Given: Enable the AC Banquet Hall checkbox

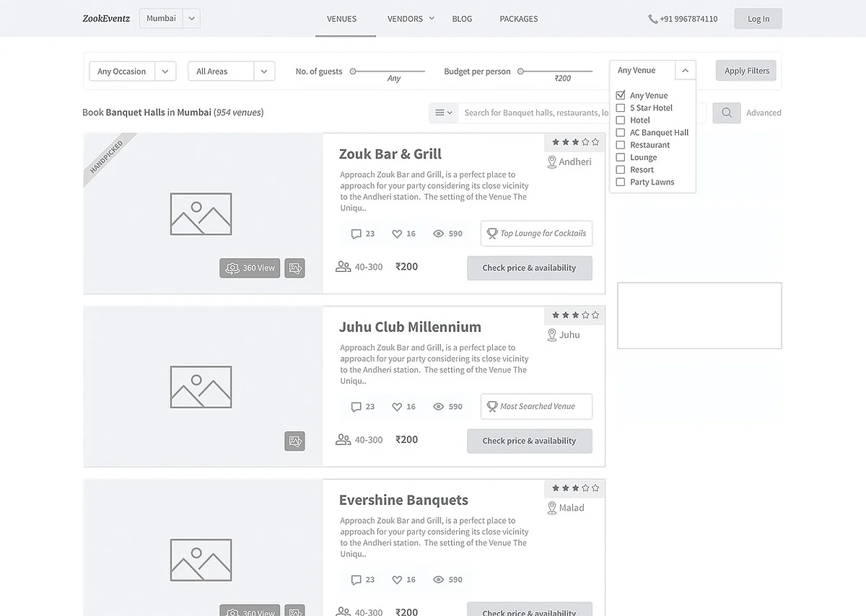Looking at the screenshot, I should tap(620, 132).
